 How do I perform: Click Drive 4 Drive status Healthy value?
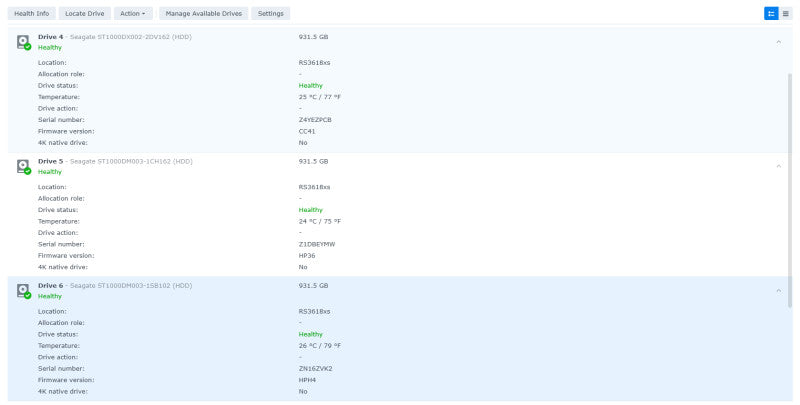[311, 86]
